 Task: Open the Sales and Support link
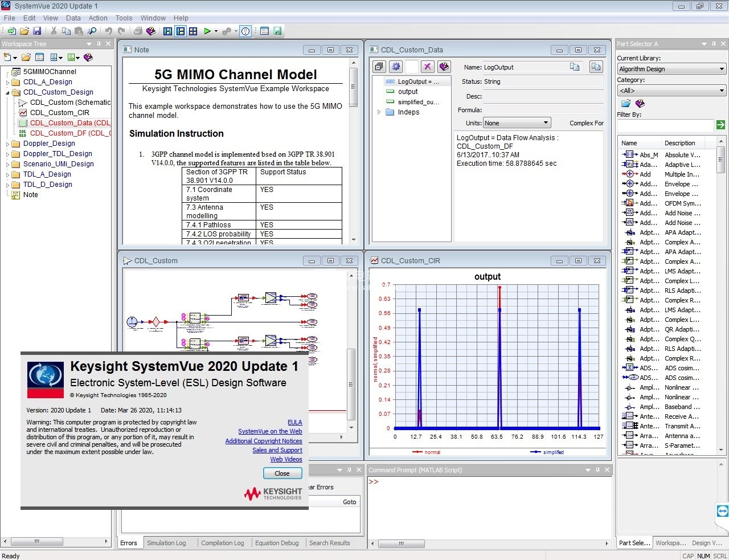click(x=277, y=450)
